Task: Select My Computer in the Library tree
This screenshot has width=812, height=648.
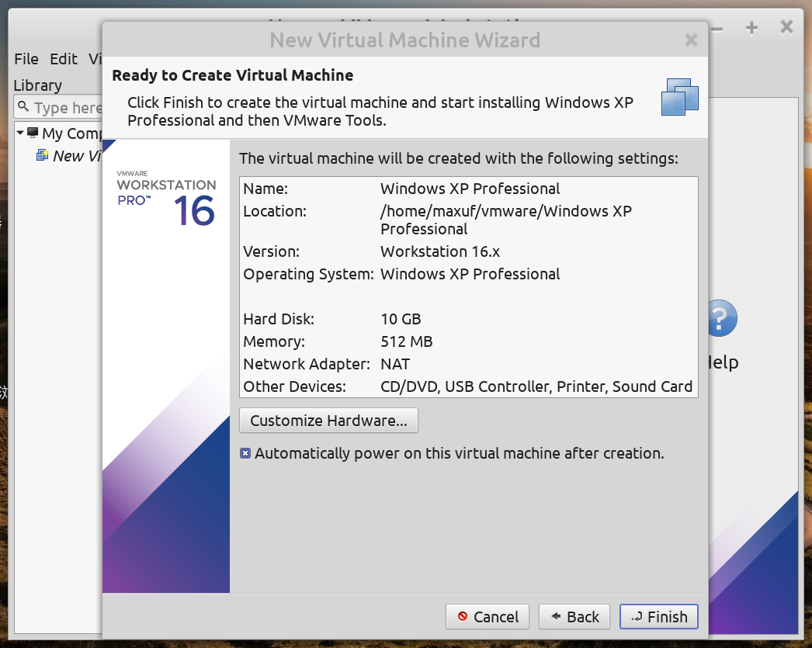Action: pyautogui.click(x=72, y=133)
